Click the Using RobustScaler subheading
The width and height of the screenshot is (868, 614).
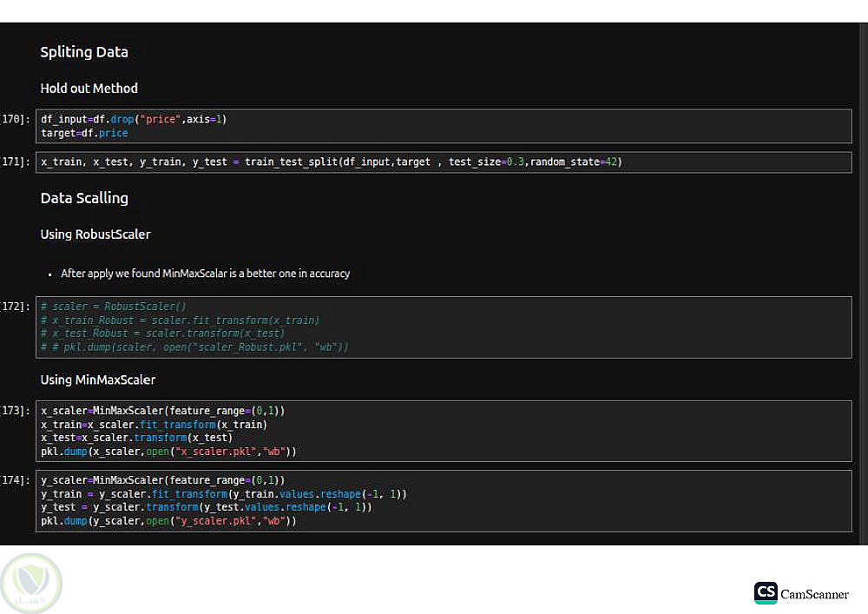point(95,234)
